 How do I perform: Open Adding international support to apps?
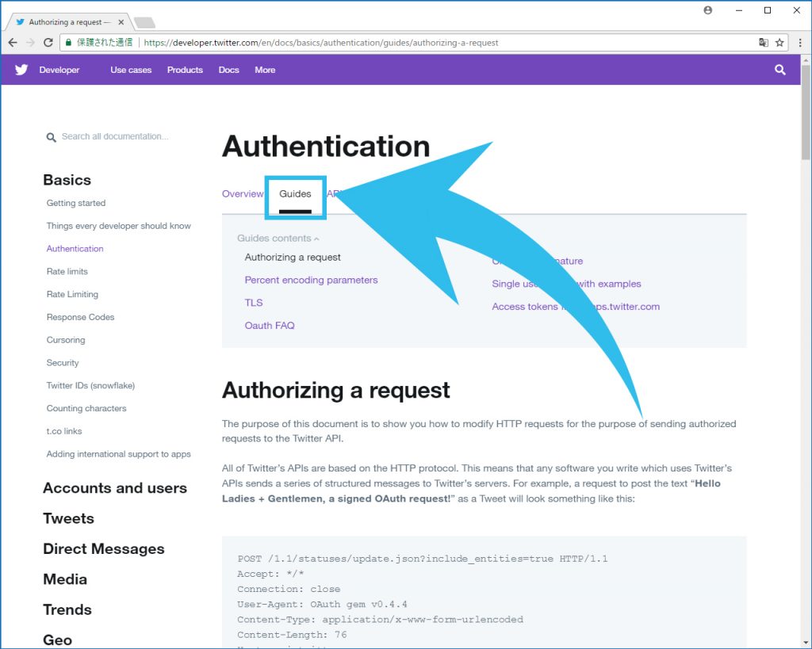point(119,453)
